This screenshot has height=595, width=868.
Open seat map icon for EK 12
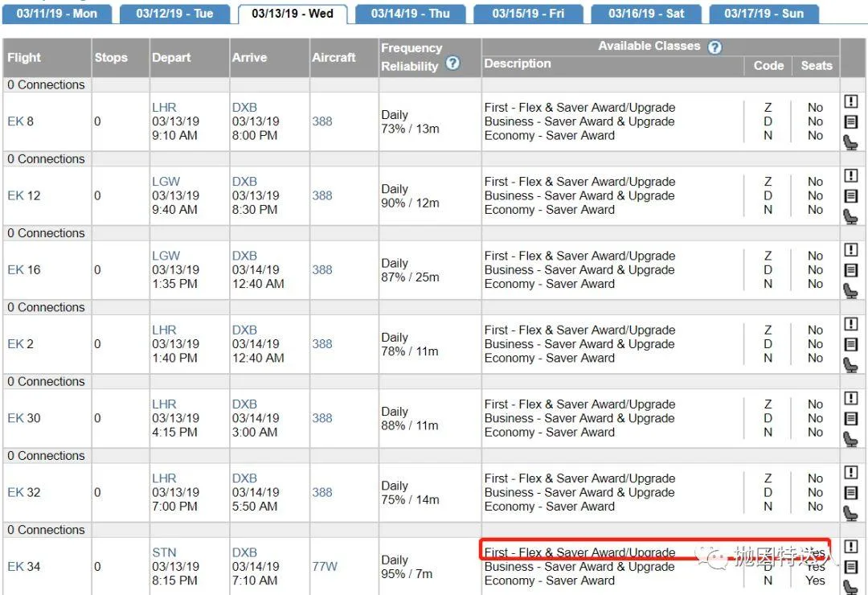click(850, 216)
